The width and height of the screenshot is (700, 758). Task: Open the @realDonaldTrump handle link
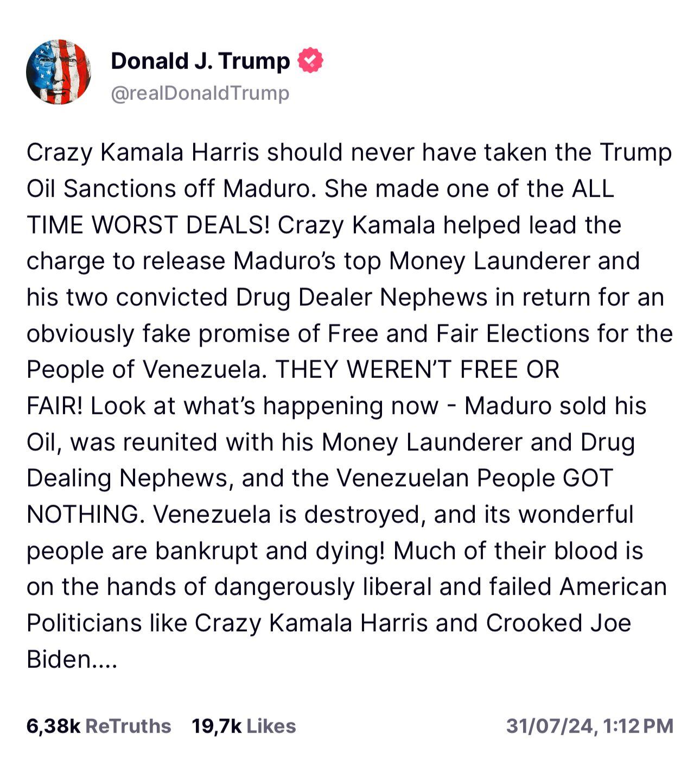[x=200, y=93]
